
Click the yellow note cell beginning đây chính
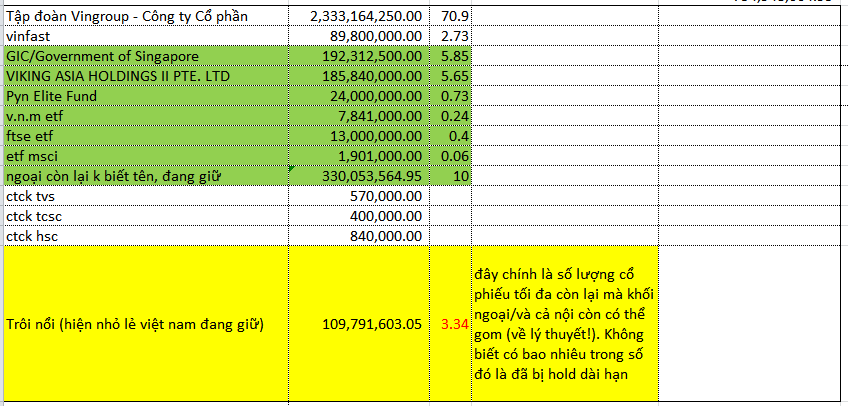click(564, 325)
